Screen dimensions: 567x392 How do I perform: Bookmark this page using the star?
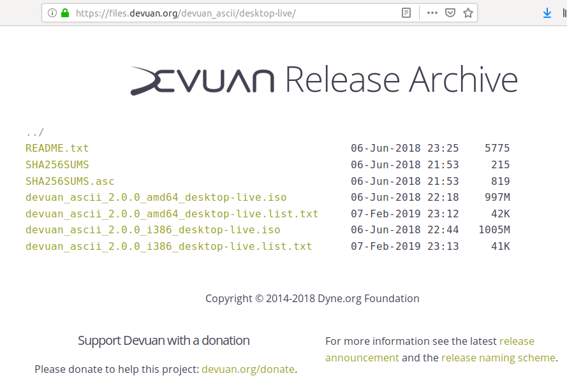click(468, 12)
